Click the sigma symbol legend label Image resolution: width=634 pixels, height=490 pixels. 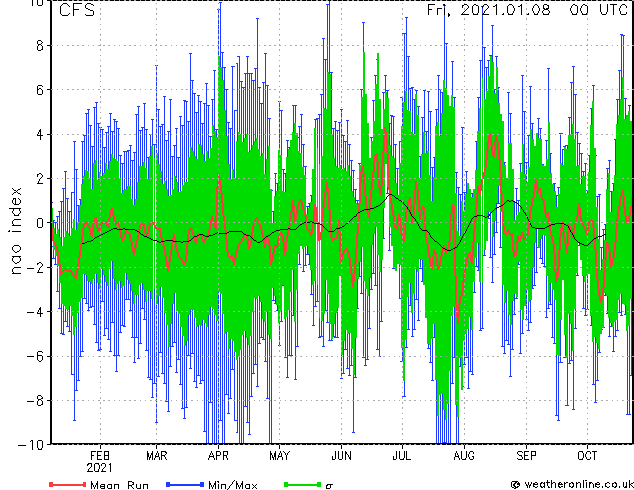(329, 486)
